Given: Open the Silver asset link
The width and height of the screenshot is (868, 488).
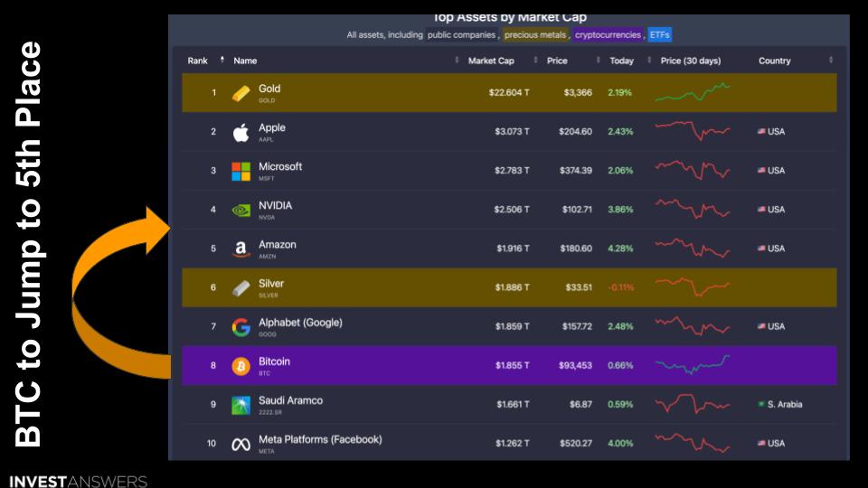Looking at the screenshot, I should (x=270, y=283).
